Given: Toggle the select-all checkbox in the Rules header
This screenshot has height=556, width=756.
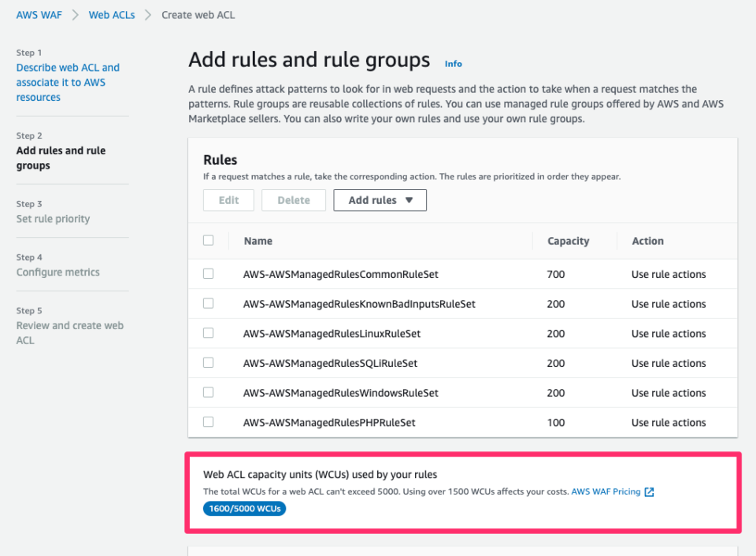Looking at the screenshot, I should coord(209,240).
